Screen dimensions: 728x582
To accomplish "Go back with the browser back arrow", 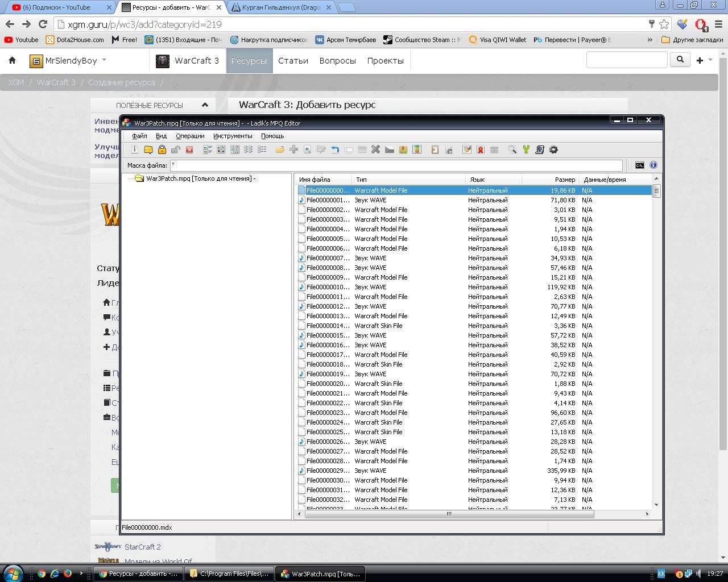I will (10, 24).
